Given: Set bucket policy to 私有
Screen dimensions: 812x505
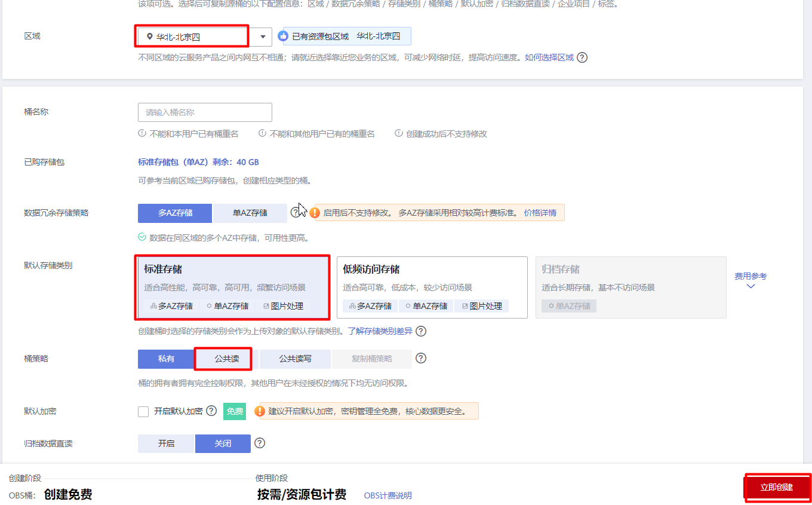Looking at the screenshot, I should pyautogui.click(x=166, y=359).
